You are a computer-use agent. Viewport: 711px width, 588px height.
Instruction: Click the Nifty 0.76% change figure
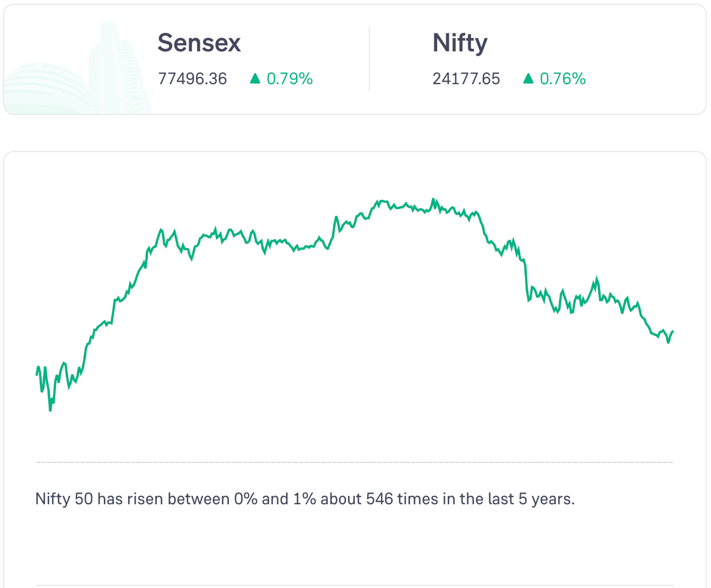click(x=563, y=79)
